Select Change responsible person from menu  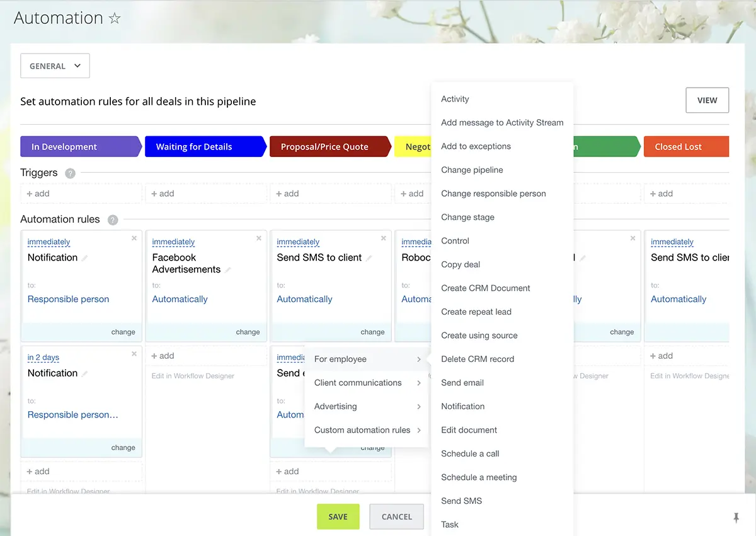(x=493, y=194)
